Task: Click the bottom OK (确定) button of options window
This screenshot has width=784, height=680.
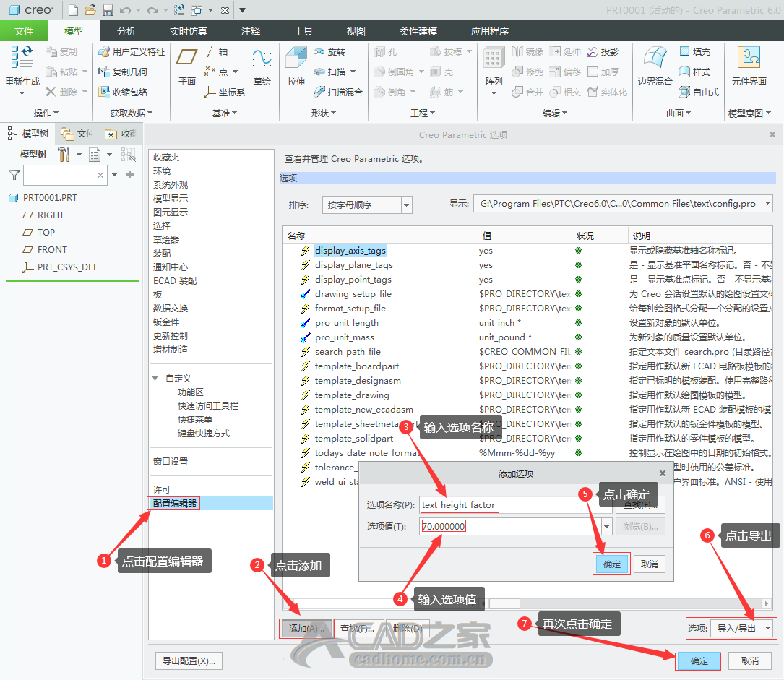Action: pyautogui.click(x=699, y=661)
